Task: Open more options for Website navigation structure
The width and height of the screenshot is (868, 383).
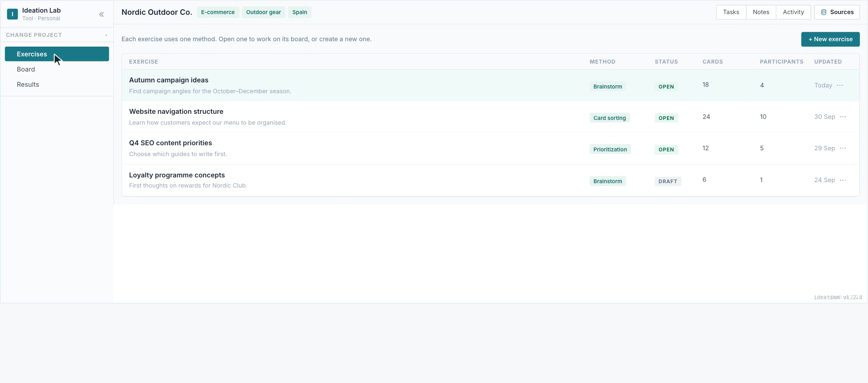Action: (843, 117)
